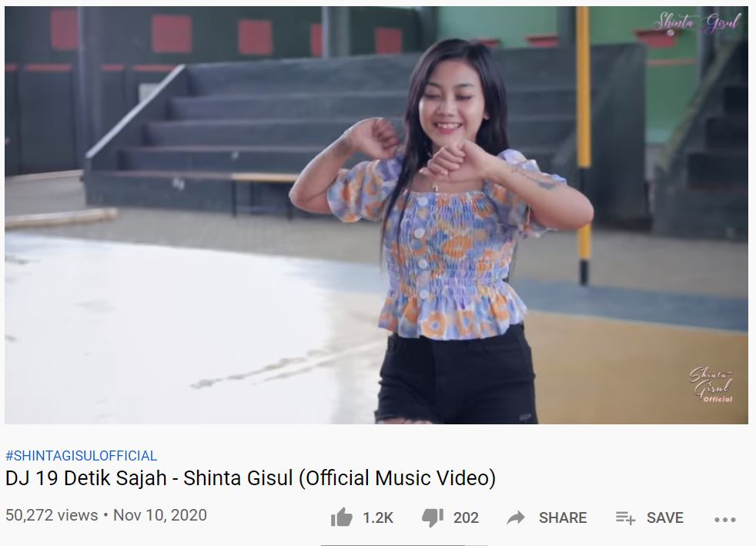Click the 1.2K like count

pos(378,518)
